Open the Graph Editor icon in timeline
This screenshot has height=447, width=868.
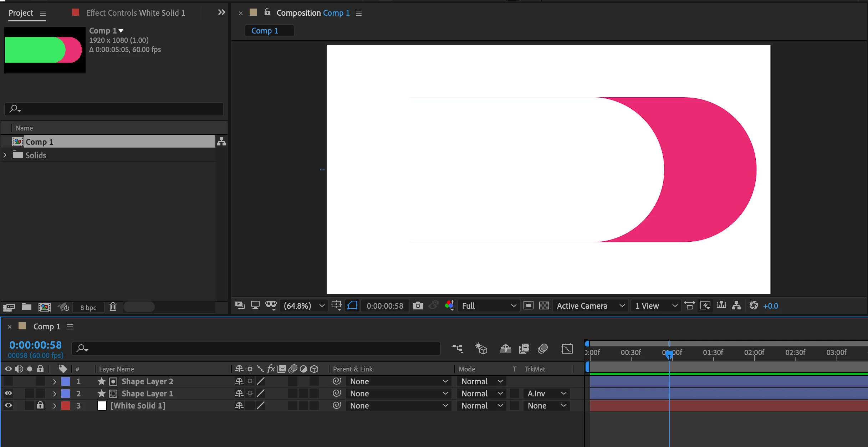tap(567, 349)
